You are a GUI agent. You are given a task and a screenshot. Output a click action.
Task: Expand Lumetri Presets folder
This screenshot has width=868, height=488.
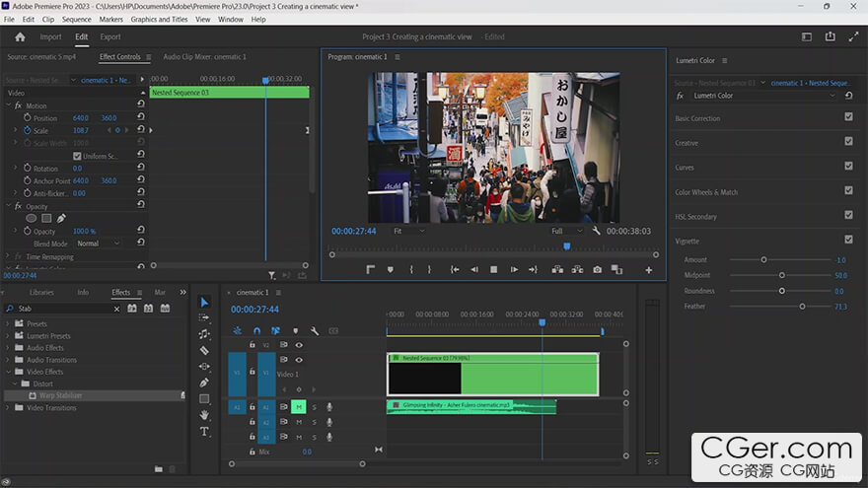coord(8,336)
